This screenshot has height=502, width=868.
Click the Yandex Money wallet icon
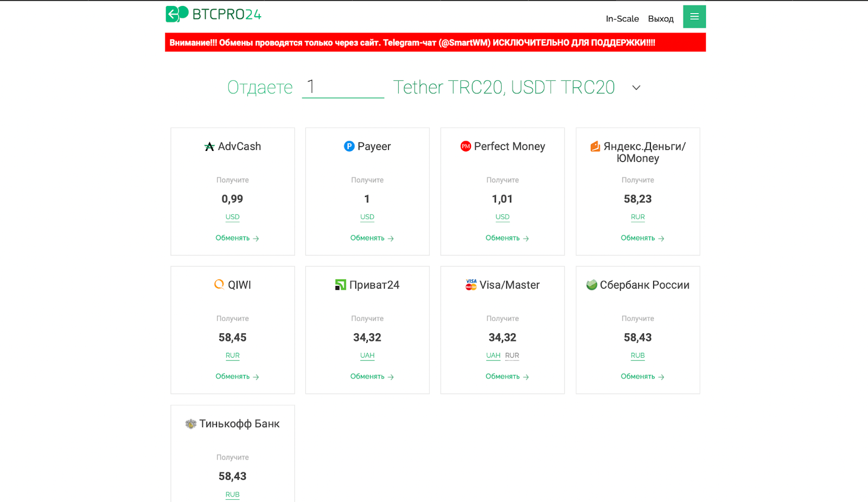point(595,146)
